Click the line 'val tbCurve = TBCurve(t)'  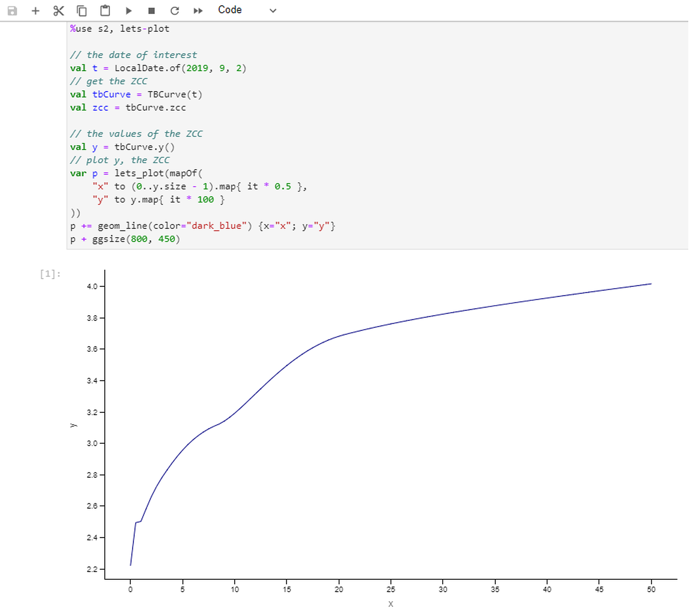(x=136, y=94)
